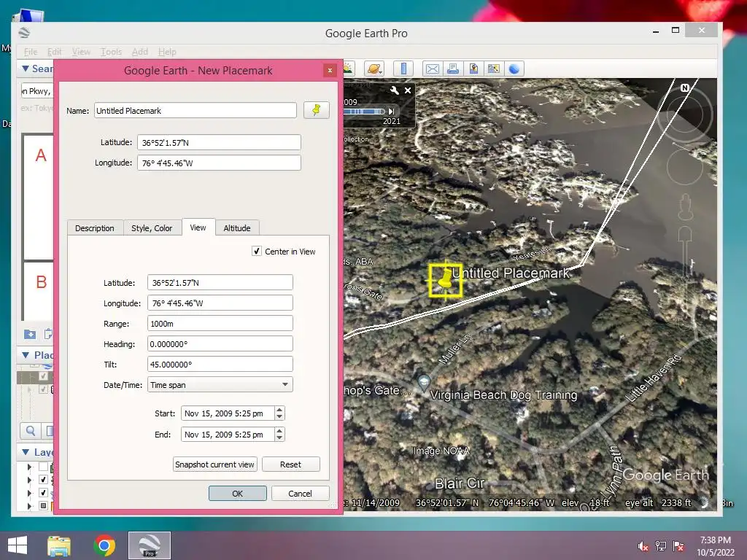Image resolution: width=747 pixels, height=560 pixels.
Task: Open Chrome from the taskbar
Action: 104,545
